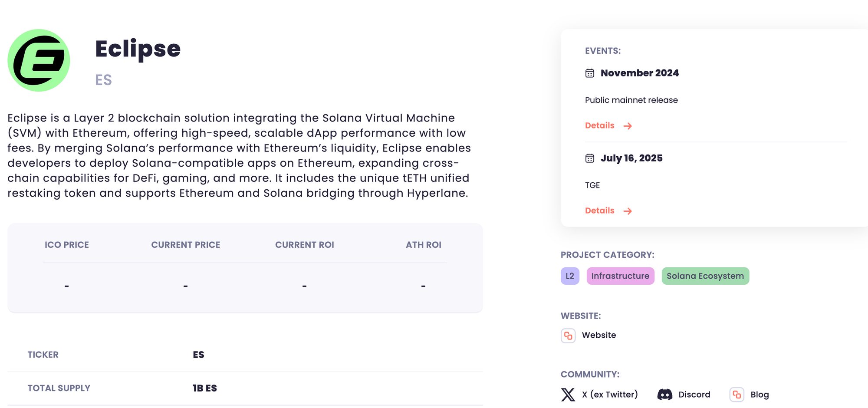Click the arrow next to Details under TGE

tap(628, 211)
